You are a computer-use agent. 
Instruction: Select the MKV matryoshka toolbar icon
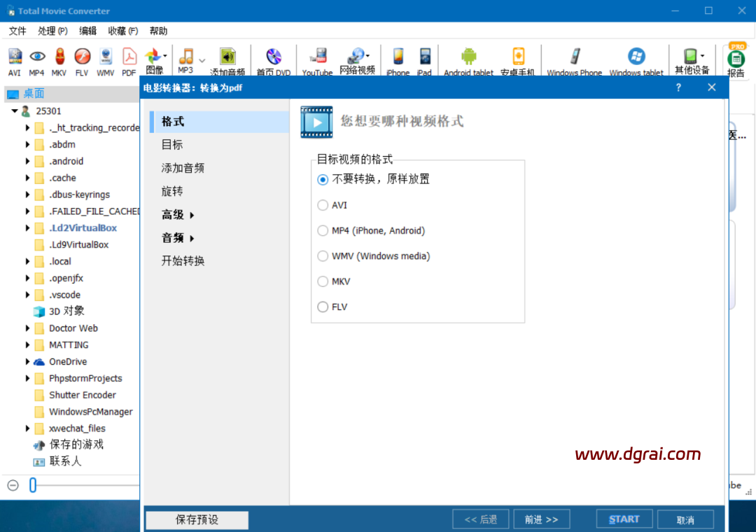59,60
